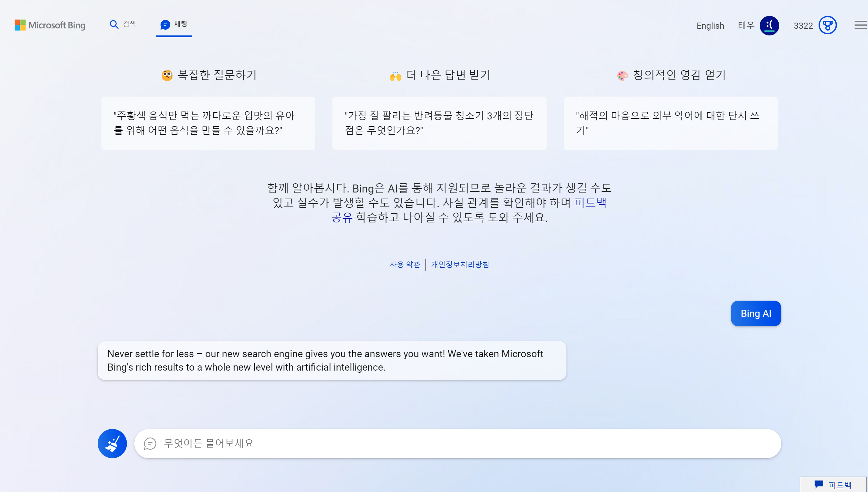The width and height of the screenshot is (868, 492).
Task: Open the 개인정보처리방침 link
Action: (460, 265)
